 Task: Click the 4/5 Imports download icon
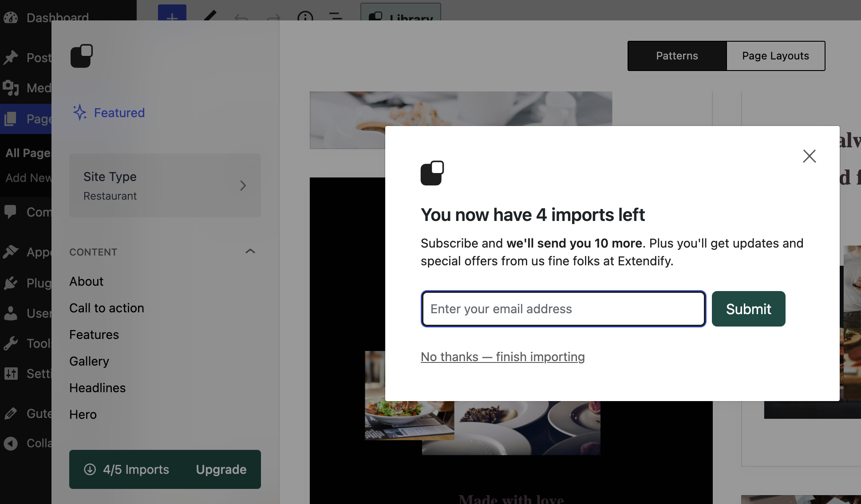[x=90, y=469]
